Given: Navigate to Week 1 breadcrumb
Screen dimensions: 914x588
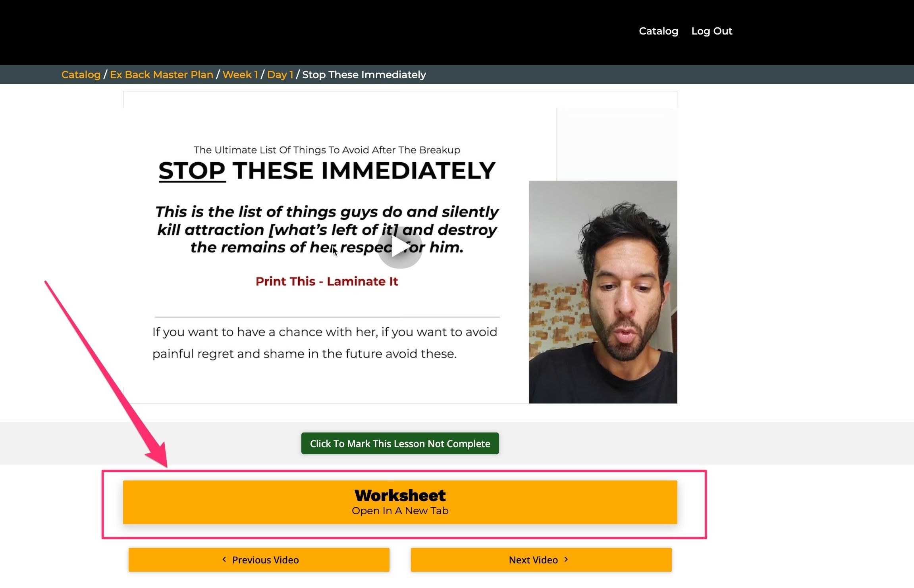Looking at the screenshot, I should coord(240,75).
